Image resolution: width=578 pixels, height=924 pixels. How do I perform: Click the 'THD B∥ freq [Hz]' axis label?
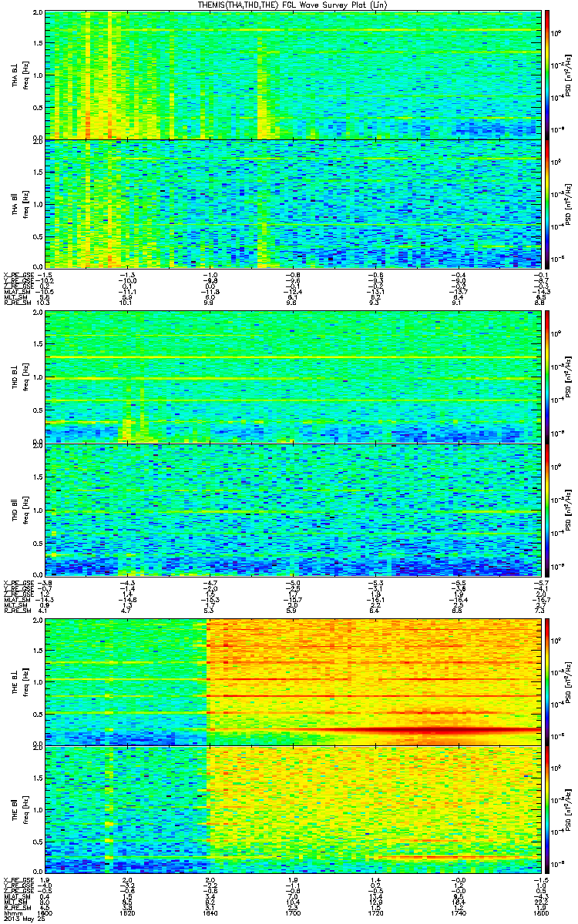tap(21, 510)
